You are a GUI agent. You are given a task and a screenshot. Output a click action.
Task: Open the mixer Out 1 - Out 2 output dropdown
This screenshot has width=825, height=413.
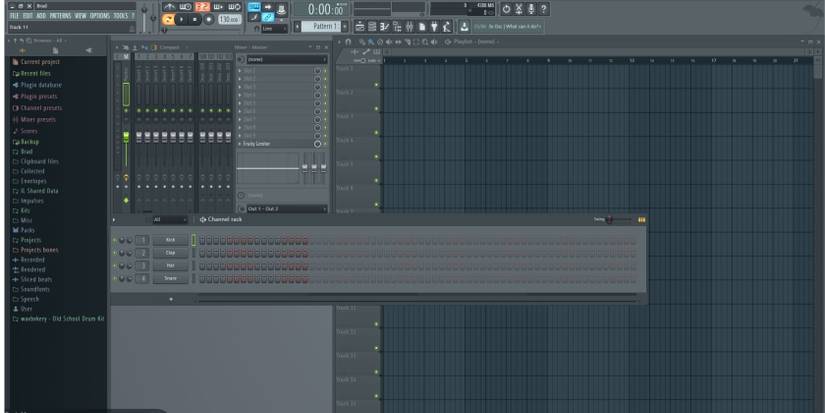click(287, 209)
